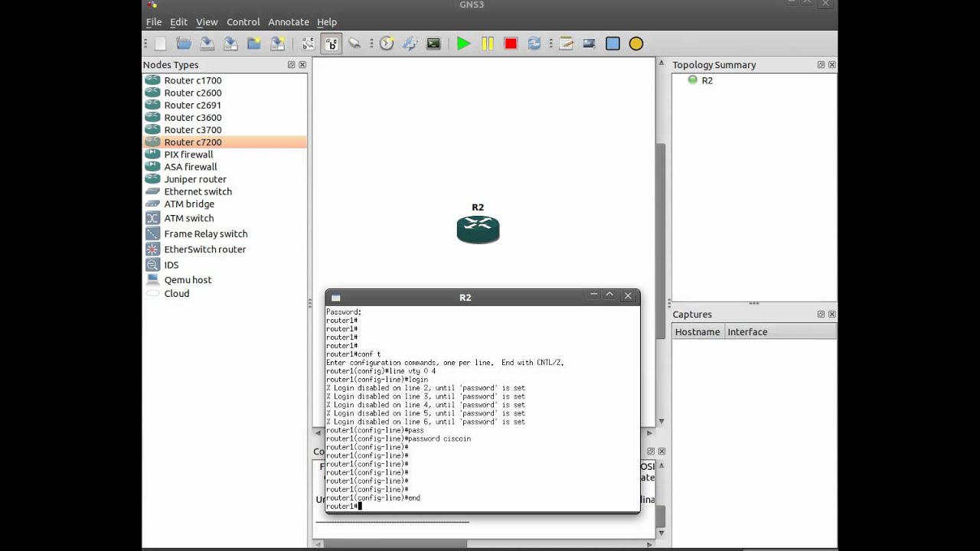Open console terminal icon in toolbar
The width and height of the screenshot is (980, 551).
(433, 44)
